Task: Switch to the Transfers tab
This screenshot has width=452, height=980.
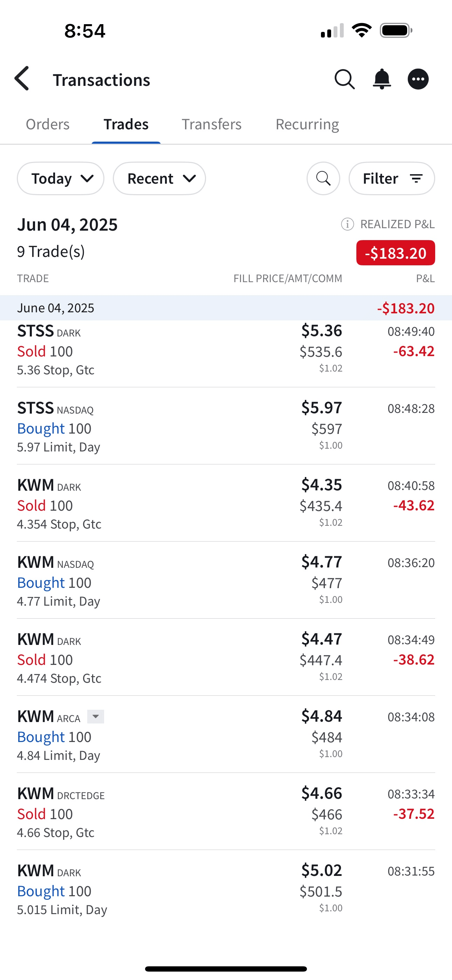Action: (x=212, y=124)
